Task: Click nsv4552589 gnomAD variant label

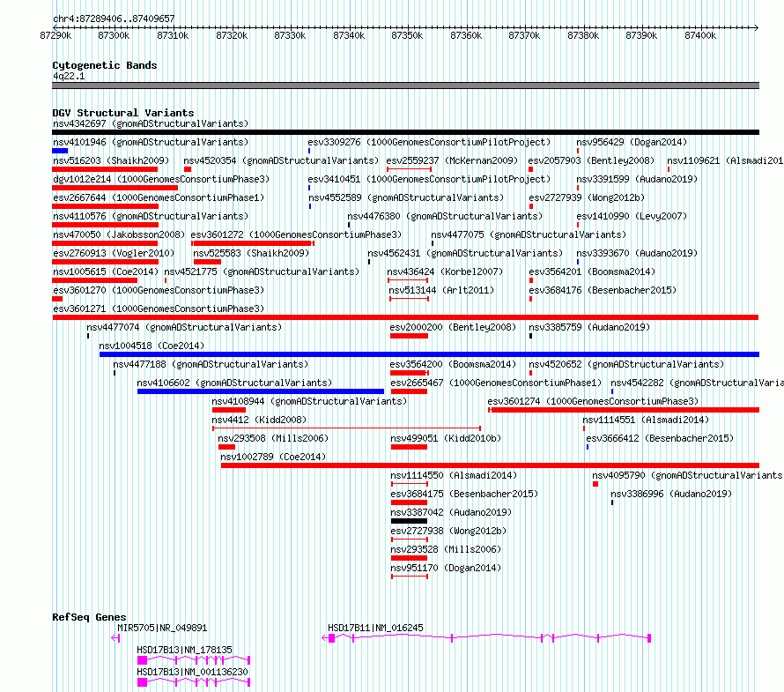Action: (x=406, y=197)
